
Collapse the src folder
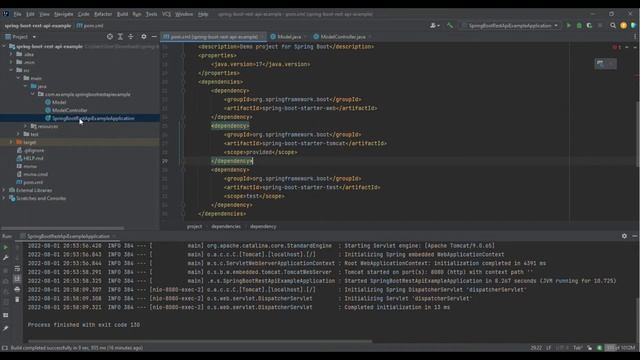[x=11, y=70]
